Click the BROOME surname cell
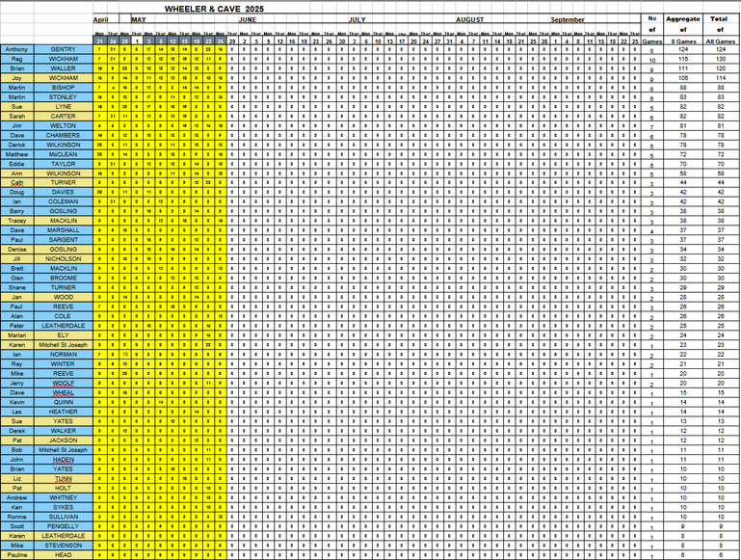 64,278
